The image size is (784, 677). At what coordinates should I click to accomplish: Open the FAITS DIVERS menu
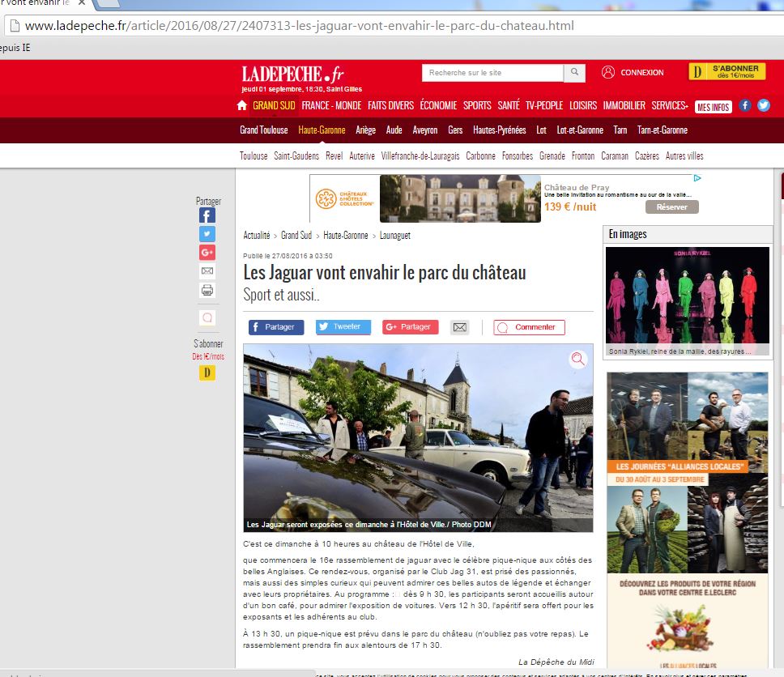pos(391,105)
